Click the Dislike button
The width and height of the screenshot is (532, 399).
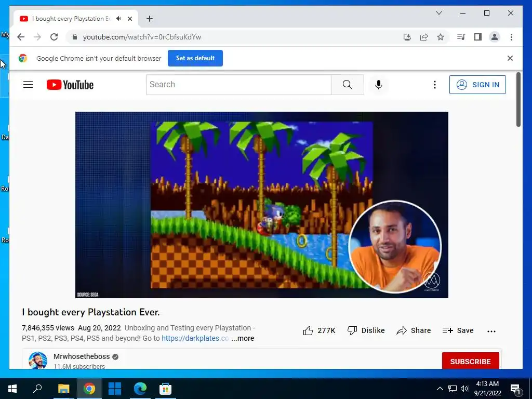366,330
